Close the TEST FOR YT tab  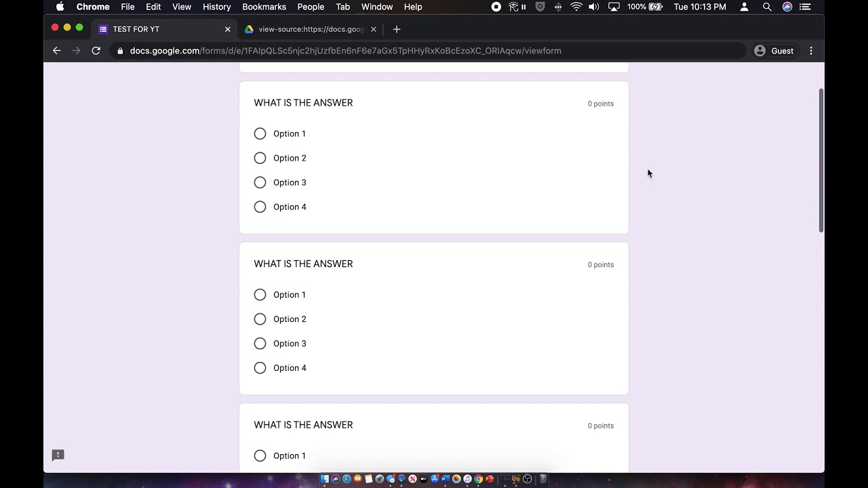coord(228,29)
